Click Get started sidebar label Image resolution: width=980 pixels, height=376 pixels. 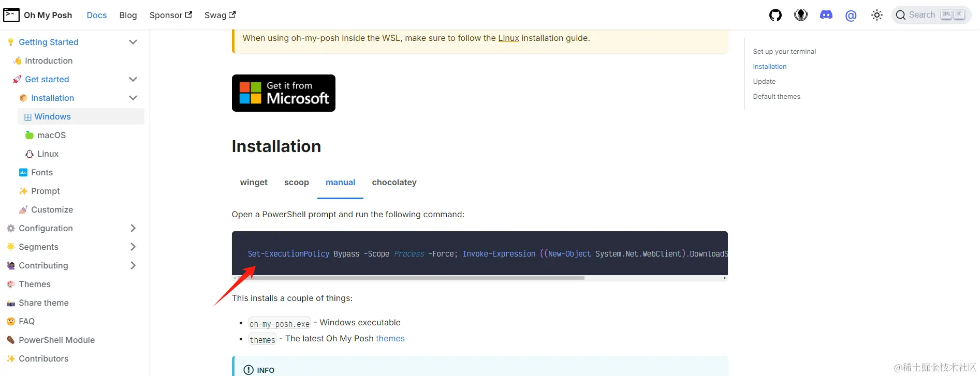click(x=47, y=79)
